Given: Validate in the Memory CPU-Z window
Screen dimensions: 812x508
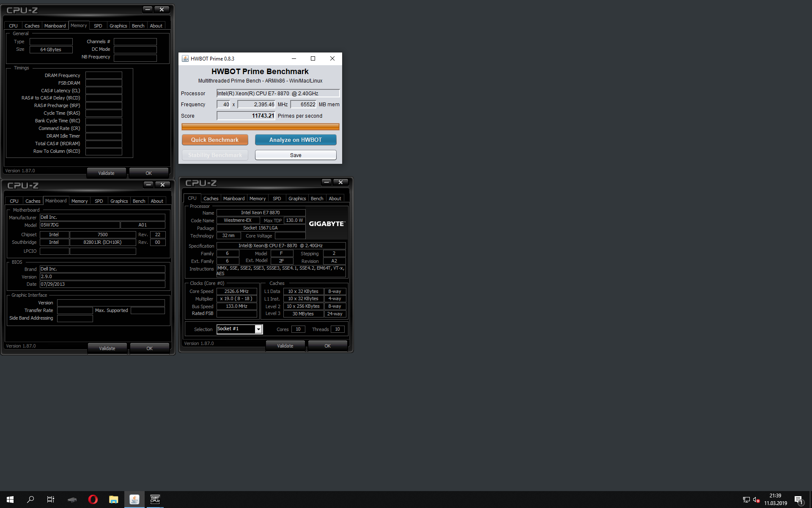Looking at the screenshot, I should 107,173.
